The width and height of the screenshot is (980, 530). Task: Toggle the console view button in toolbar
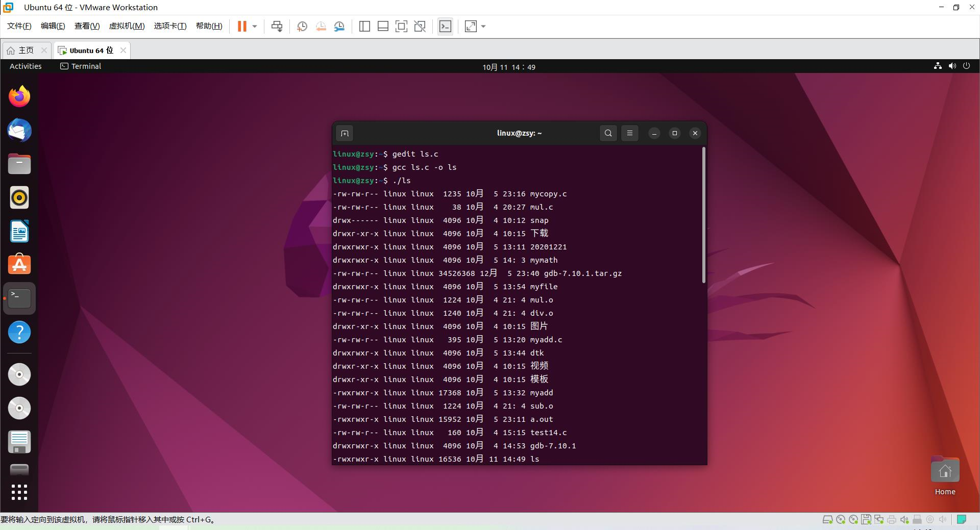[445, 27]
